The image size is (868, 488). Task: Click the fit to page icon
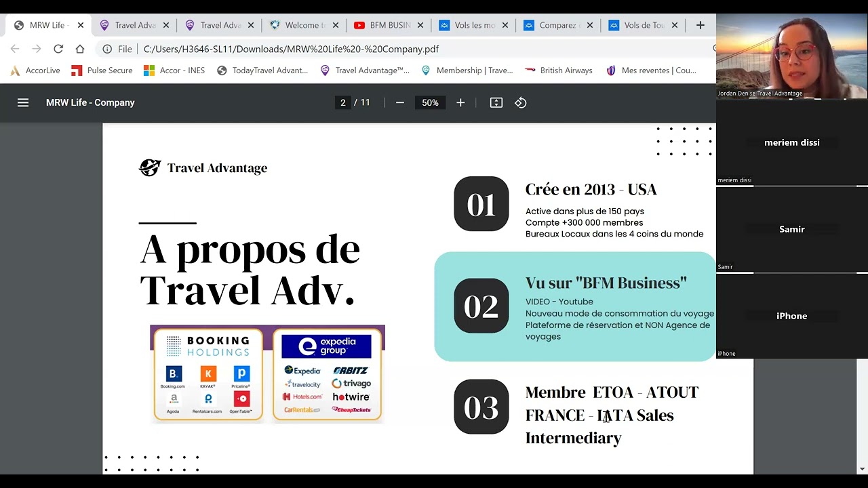coord(496,102)
